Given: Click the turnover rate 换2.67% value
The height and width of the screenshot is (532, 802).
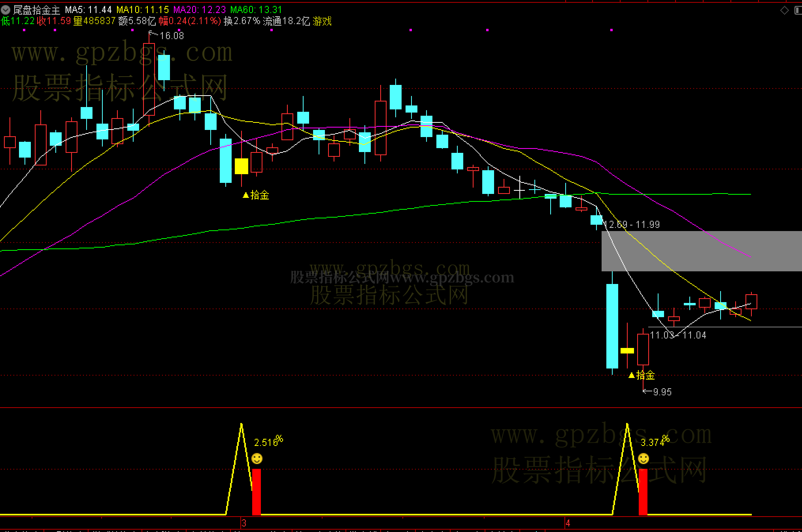Looking at the screenshot, I should pyautogui.click(x=242, y=21).
